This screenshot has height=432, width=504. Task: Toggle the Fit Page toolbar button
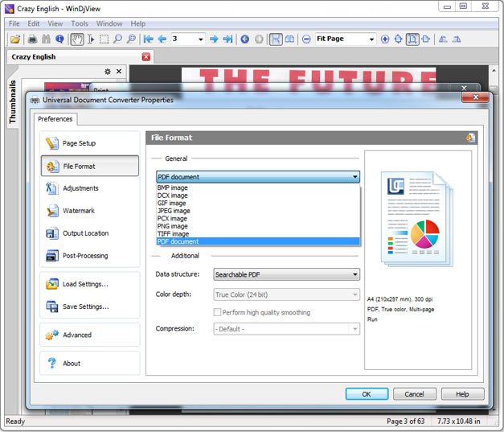click(x=412, y=39)
